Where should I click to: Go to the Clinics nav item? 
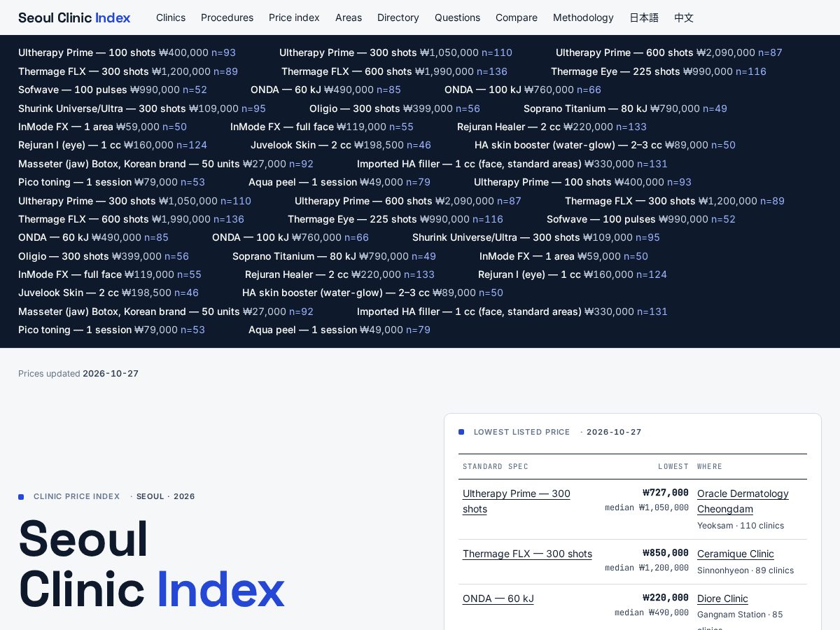[x=171, y=17]
